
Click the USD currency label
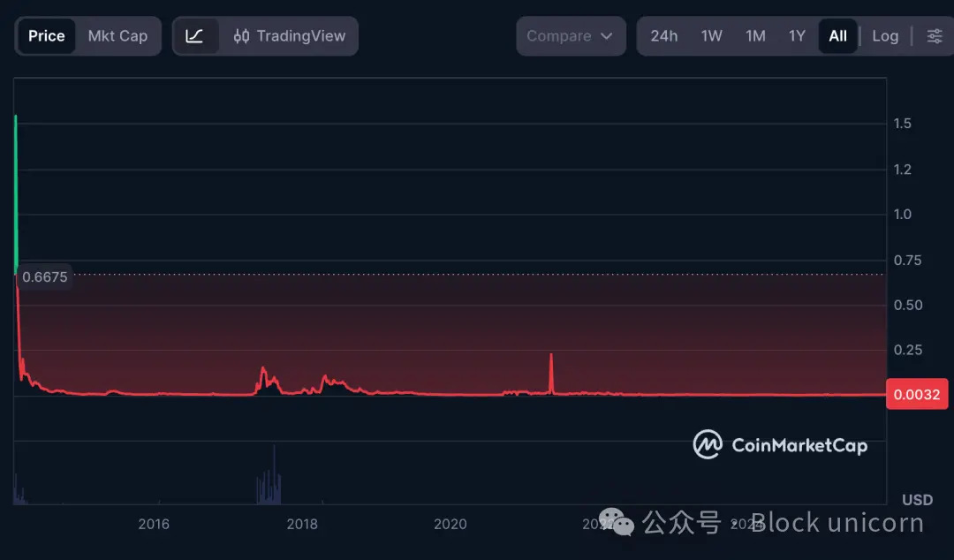[918, 500]
